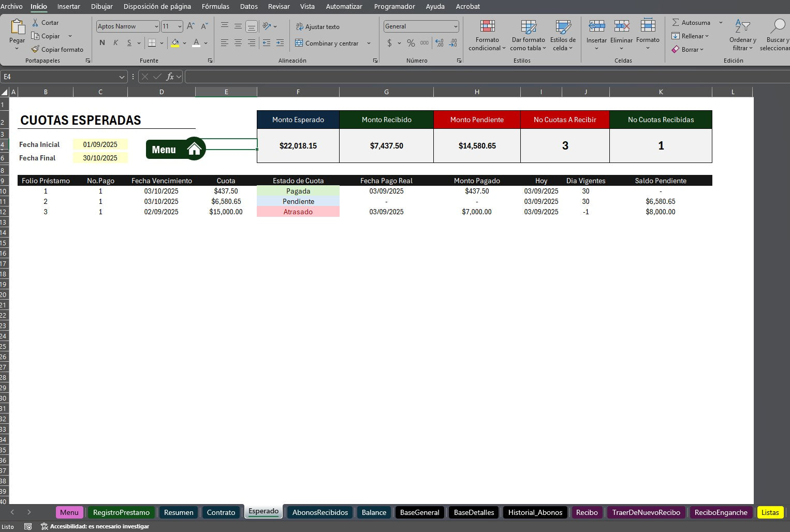The height and width of the screenshot is (532, 790).
Task: Click the green Menu home button
Action: click(176, 150)
